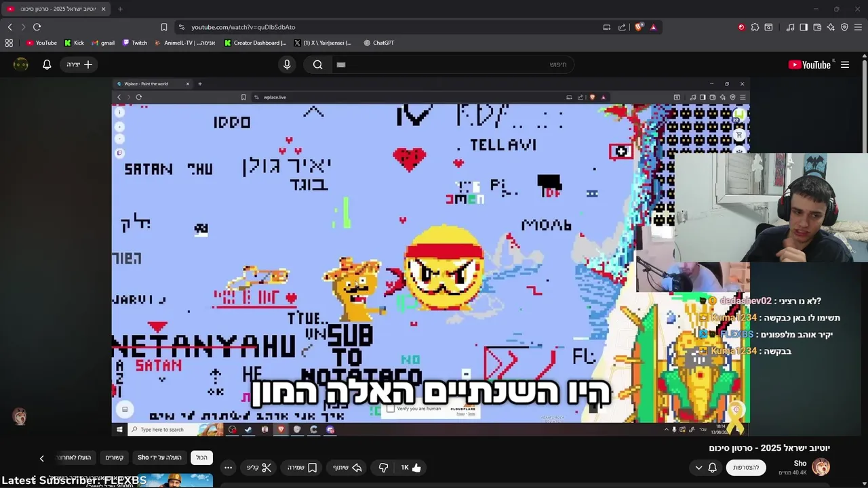Click the video title יוטיוב ישראל 2025
This screenshot has height=488, width=868.
[769, 448]
